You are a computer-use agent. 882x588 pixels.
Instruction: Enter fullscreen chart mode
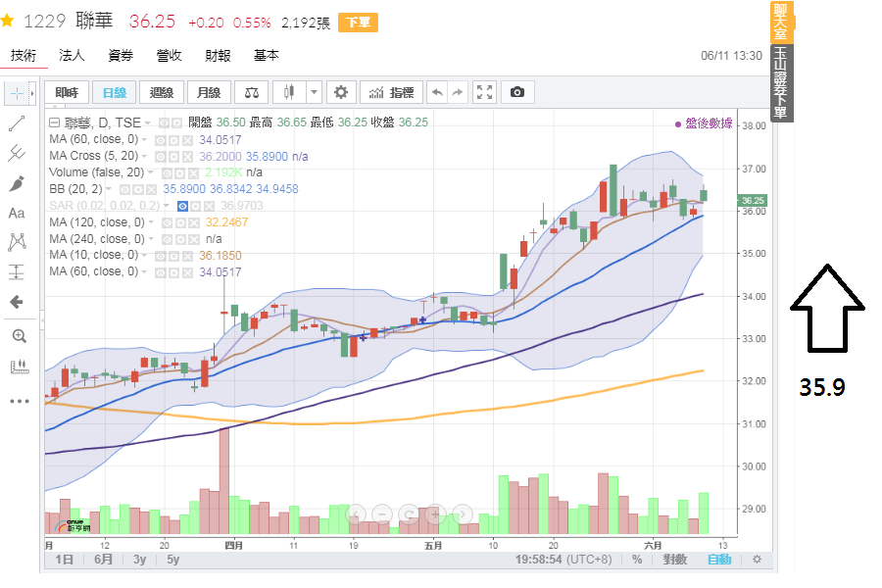tap(485, 92)
